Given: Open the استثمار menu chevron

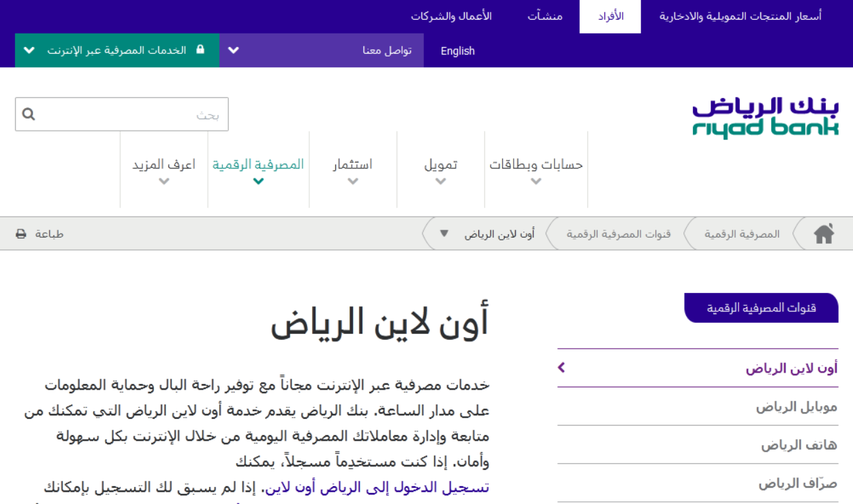Looking at the screenshot, I should coord(352,181).
